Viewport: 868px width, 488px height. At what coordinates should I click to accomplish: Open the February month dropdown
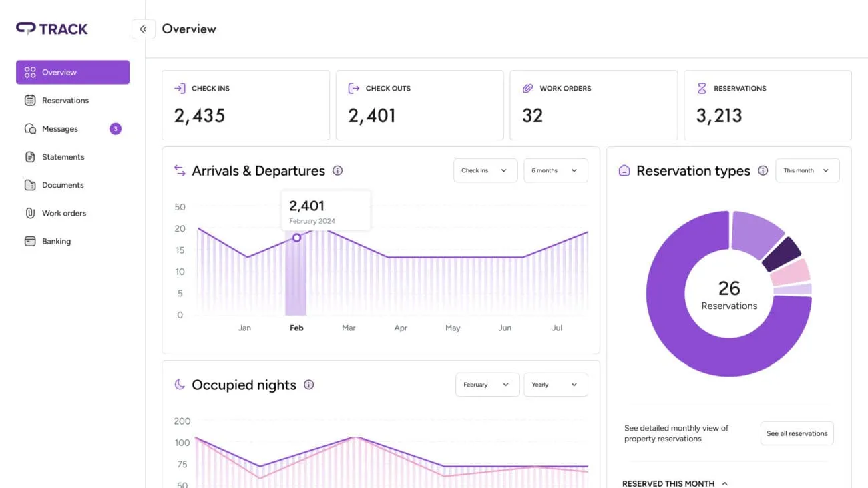(x=487, y=385)
